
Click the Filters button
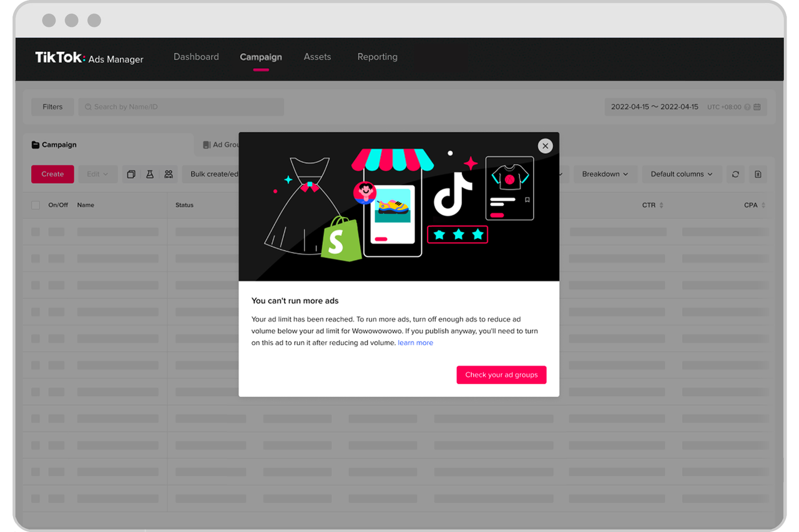pos(52,107)
